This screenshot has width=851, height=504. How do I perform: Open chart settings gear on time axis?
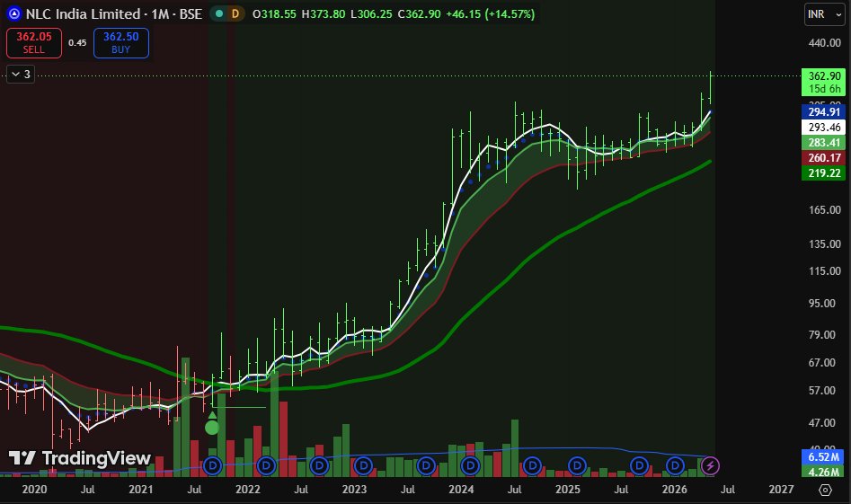(x=825, y=490)
